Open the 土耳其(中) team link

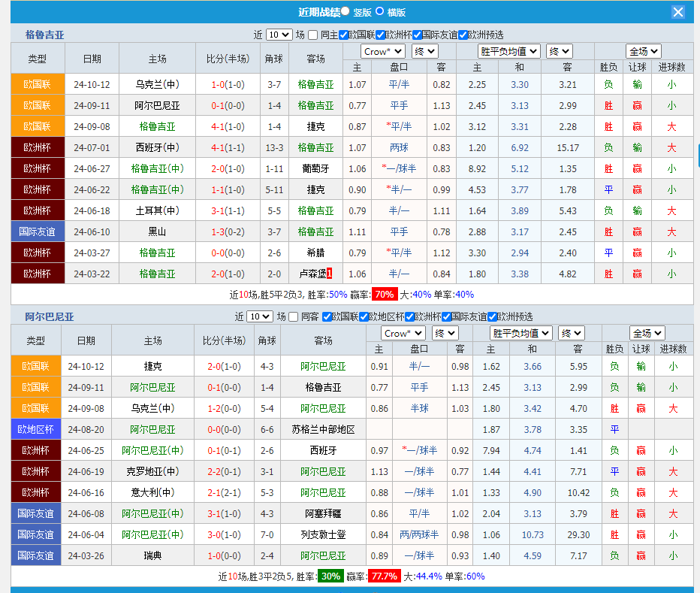(157, 210)
